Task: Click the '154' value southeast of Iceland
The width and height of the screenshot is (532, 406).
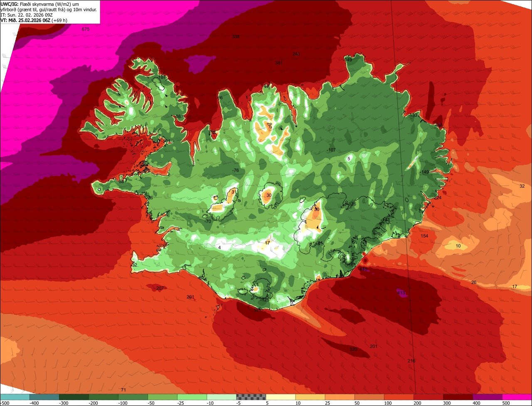Action: 424,236
